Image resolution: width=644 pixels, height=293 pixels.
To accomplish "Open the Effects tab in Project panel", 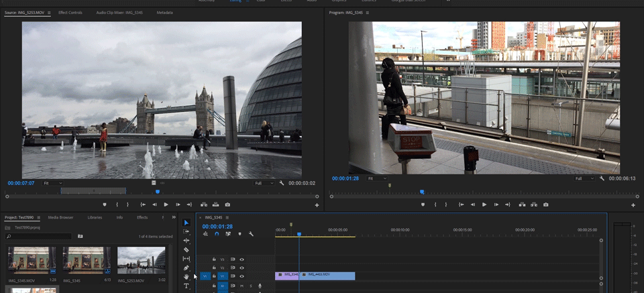I will (142, 217).
